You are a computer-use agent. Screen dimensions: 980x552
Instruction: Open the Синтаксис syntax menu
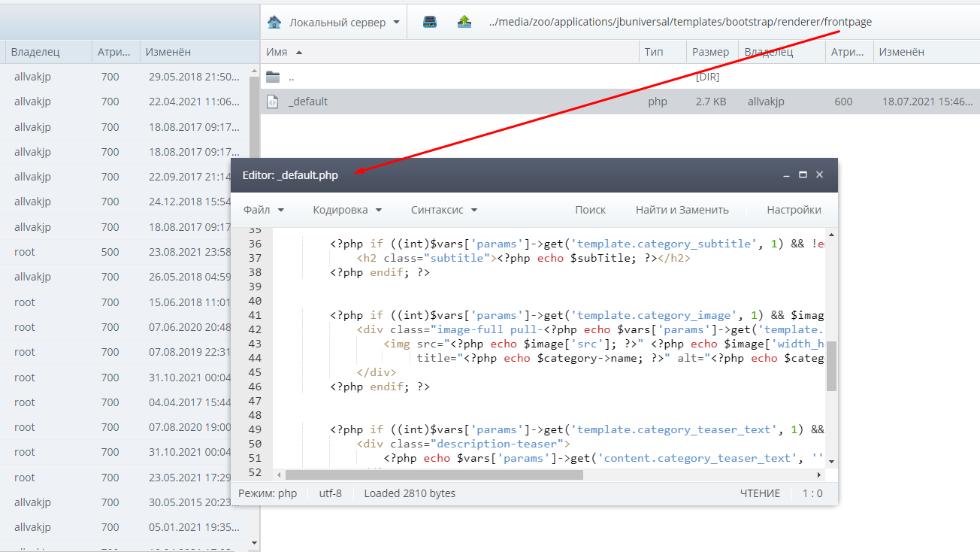tap(444, 210)
